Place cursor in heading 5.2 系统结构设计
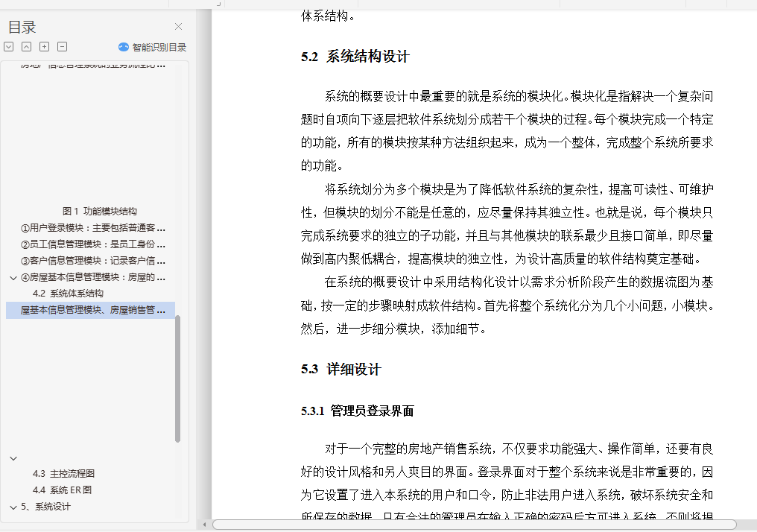The image size is (757, 532). point(355,57)
